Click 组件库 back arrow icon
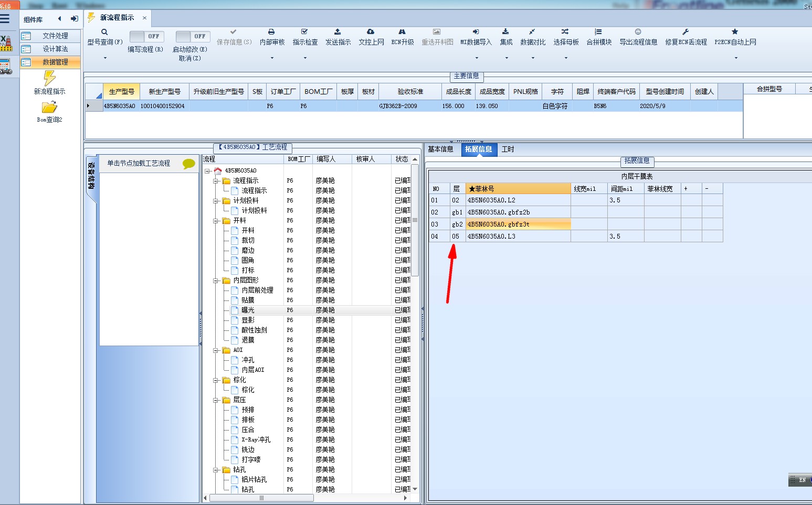Screen dimensions: 812x505 pyautogui.click(x=59, y=19)
